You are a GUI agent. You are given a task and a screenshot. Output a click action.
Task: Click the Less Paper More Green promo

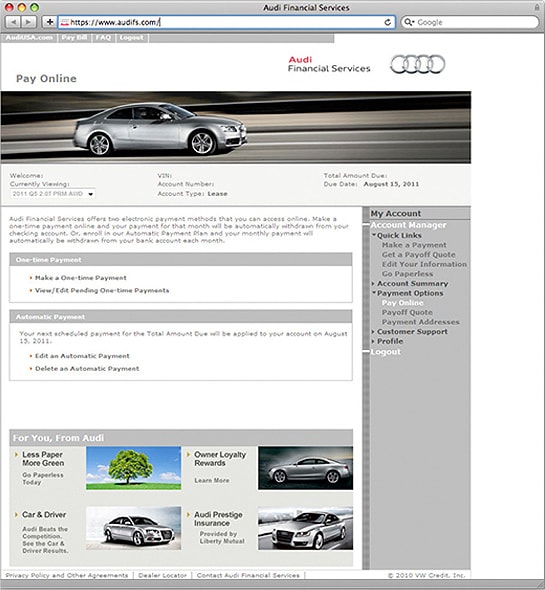(43, 459)
